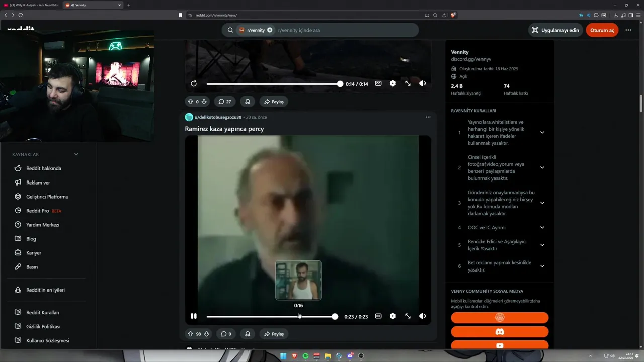Downvote the post with 0 votes

pyautogui.click(x=204, y=102)
